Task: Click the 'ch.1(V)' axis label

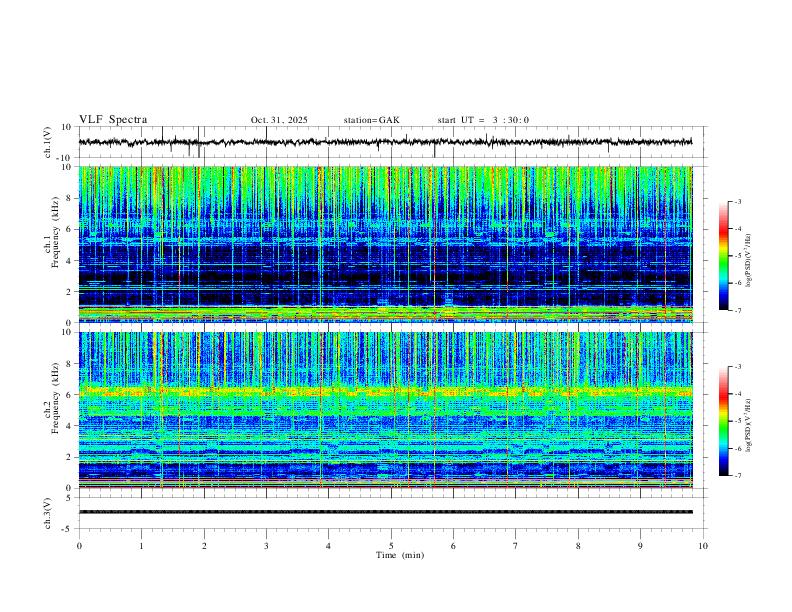Action: tap(48, 142)
